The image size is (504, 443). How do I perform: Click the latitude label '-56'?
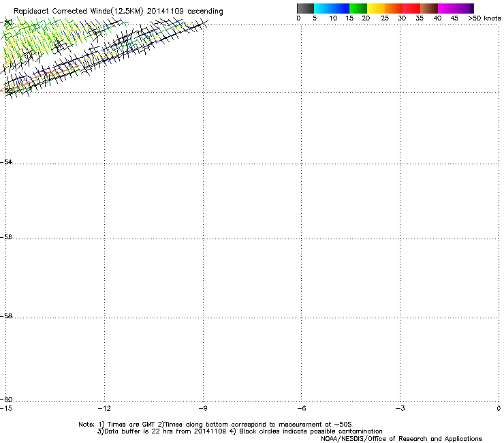click(x=6, y=236)
